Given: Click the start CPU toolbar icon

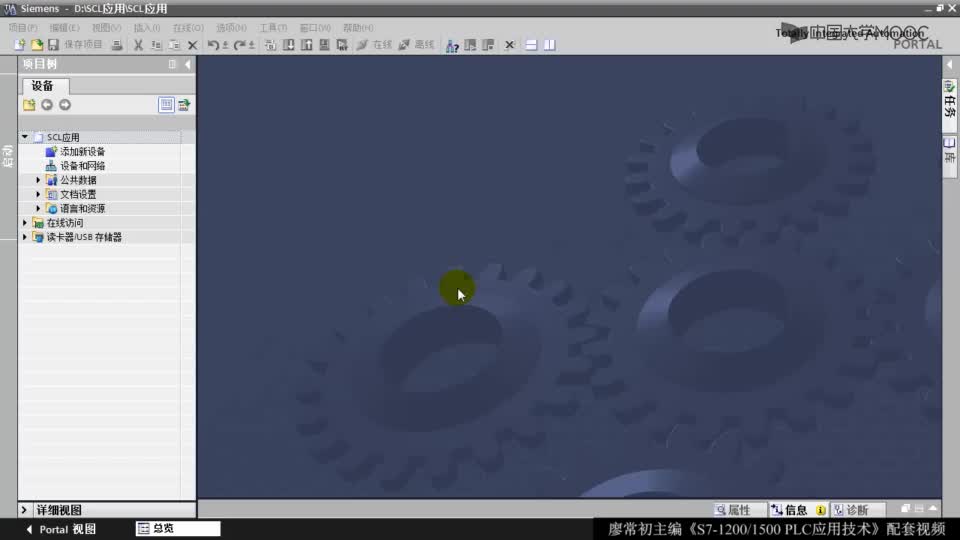Looking at the screenshot, I should click(x=470, y=45).
